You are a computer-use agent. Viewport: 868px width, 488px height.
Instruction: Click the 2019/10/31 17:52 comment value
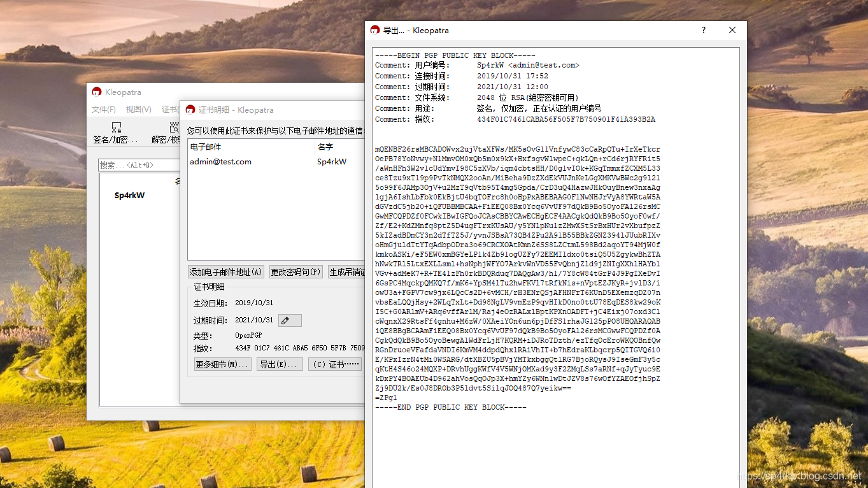(513, 76)
